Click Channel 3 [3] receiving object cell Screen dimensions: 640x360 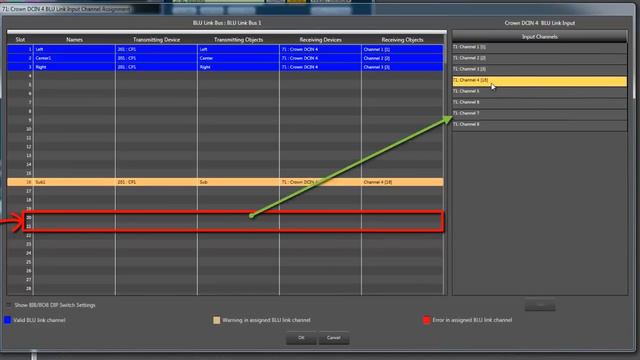coord(402,67)
